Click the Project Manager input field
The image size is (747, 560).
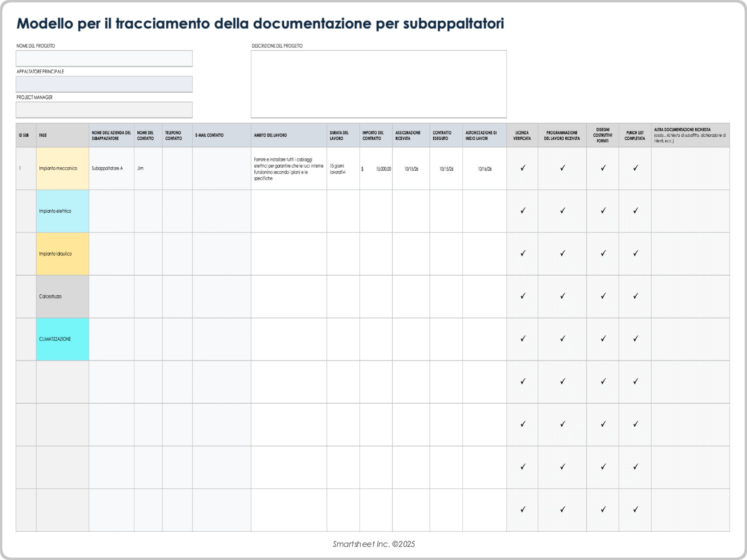pyautogui.click(x=104, y=110)
